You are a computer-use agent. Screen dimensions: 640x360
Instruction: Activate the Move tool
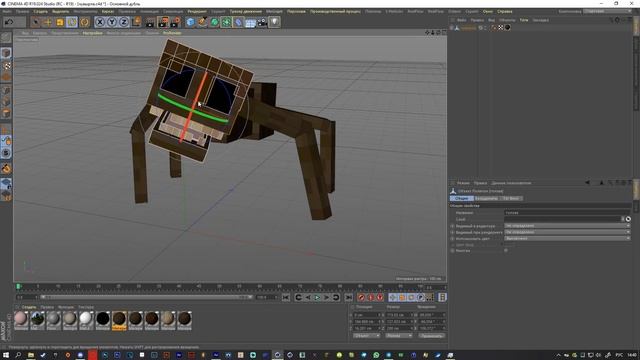[x=48, y=22]
